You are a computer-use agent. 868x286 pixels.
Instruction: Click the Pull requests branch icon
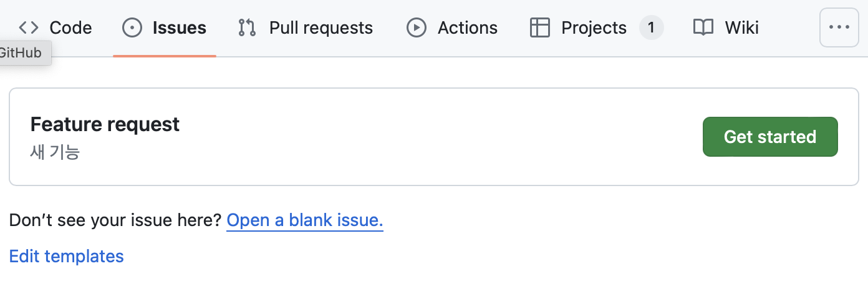(247, 27)
